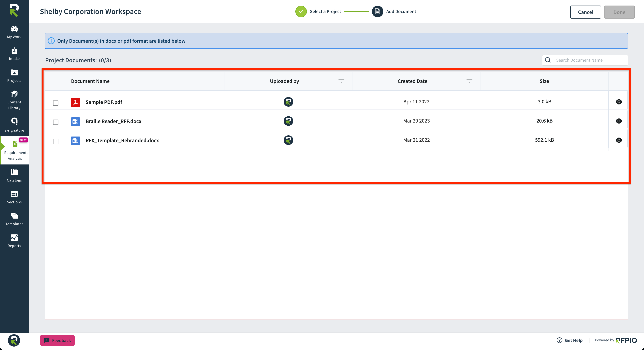Image resolution: width=644 pixels, height=350 pixels.
Task: Click the Mar 21 2022 created date
Action: [x=416, y=140]
